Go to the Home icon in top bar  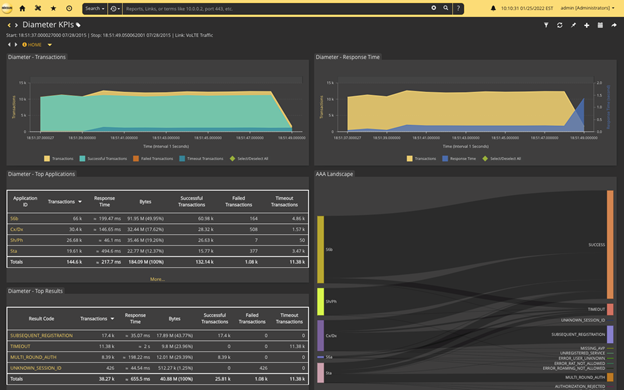coord(22,8)
